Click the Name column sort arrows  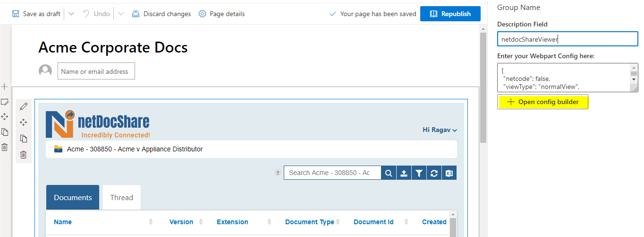151,222
